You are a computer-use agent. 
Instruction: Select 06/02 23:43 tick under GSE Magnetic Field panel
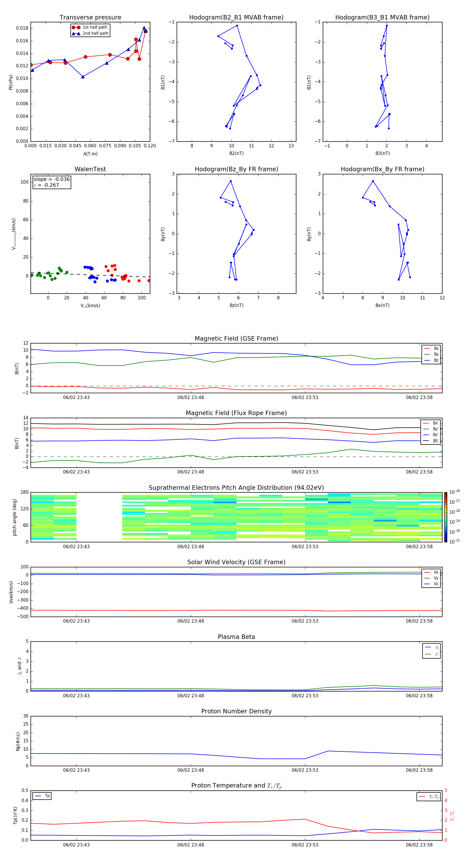(76, 398)
